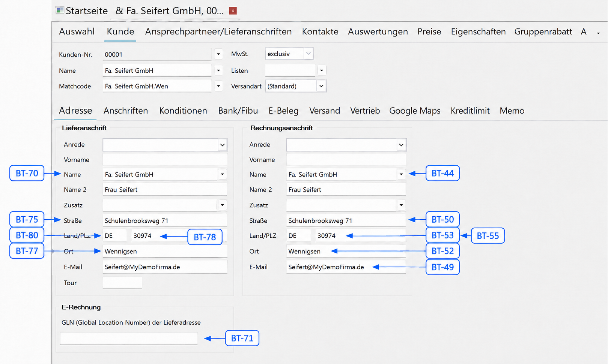
Task: Open Ansprechpartner/Lieferanschriften tab
Action: tap(218, 31)
